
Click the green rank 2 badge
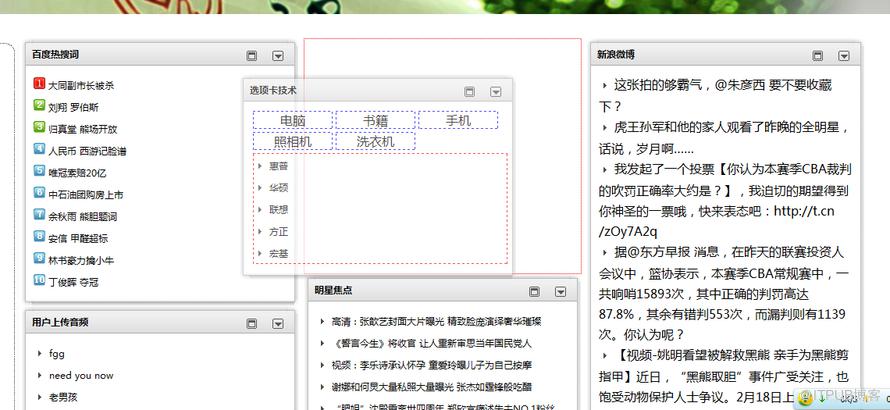pyautogui.click(x=39, y=105)
